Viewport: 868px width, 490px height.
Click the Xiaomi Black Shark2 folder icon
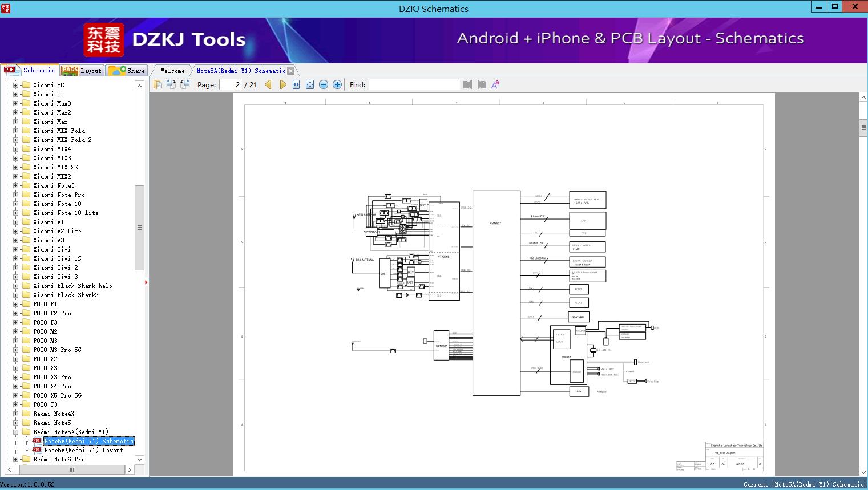(26, 295)
